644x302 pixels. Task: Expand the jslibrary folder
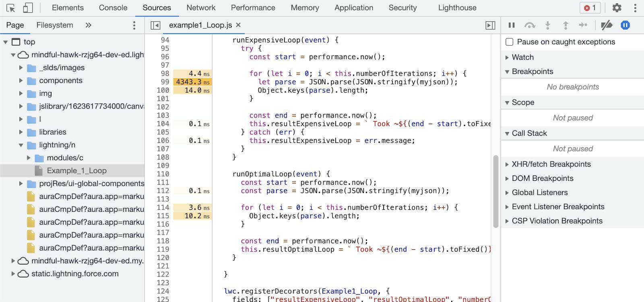[21, 106]
